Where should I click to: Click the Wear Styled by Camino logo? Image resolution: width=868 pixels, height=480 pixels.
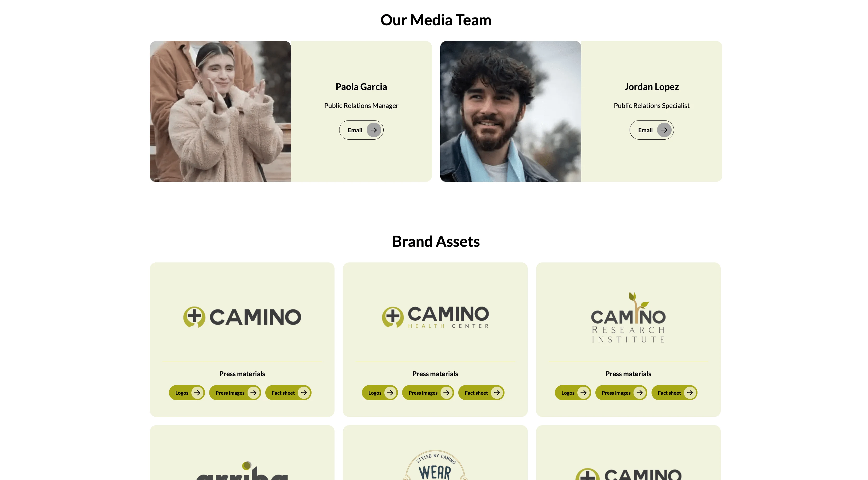click(435, 465)
